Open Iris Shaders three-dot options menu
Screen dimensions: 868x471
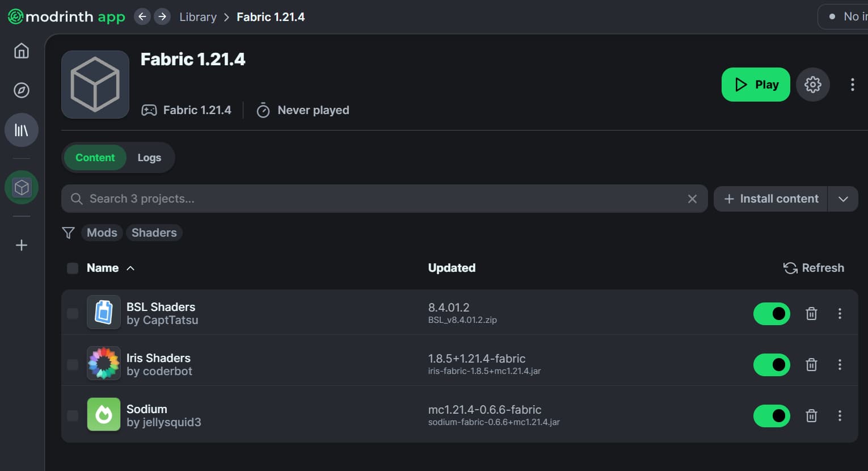[840, 364]
